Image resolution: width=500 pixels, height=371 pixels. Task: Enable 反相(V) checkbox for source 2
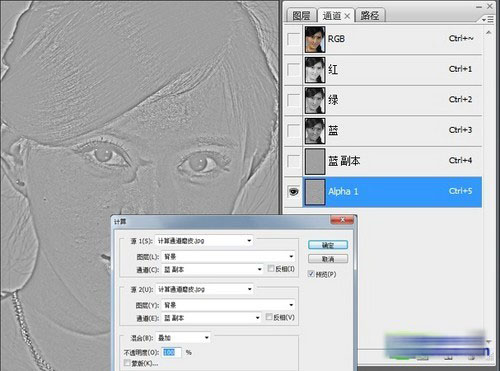(x=269, y=317)
